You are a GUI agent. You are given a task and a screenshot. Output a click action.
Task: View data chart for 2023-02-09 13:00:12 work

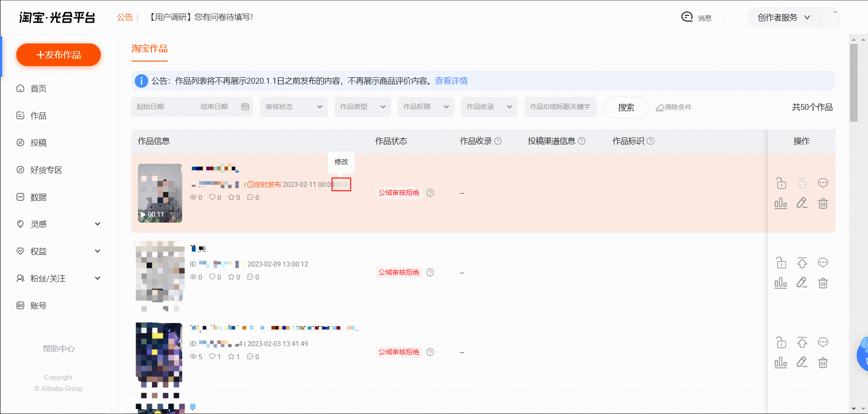[781, 283]
